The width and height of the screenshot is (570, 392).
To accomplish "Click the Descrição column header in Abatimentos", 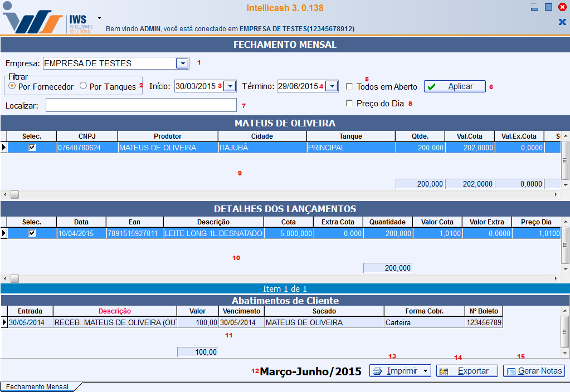I will coord(114,311).
